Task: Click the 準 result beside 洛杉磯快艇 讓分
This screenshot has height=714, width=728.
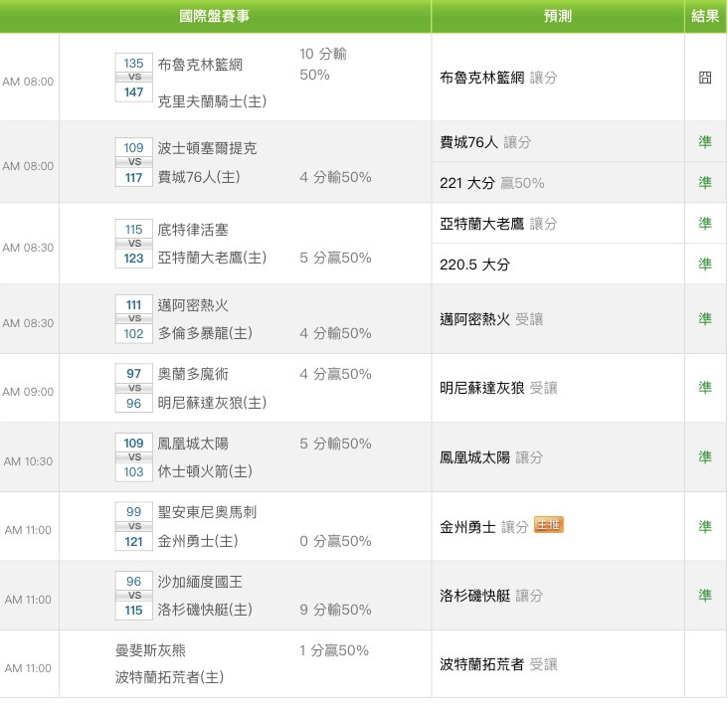Action: (705, 595)
